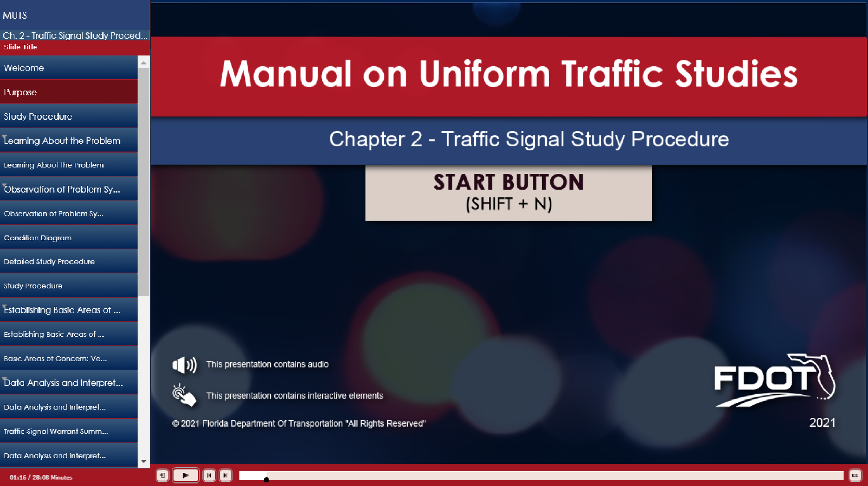Open the Condition Diagram slide
This screenshot has height=486, width=868.
(69, 237)
